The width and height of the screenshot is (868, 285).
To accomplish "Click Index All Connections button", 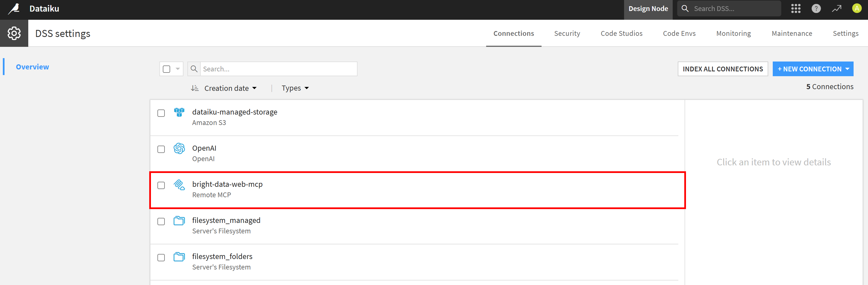I will pos(723,69).
